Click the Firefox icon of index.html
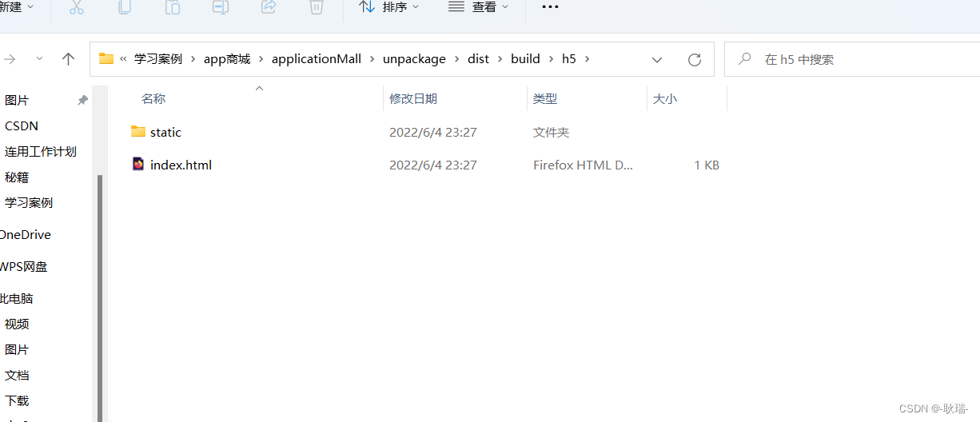 click(138, 165)
